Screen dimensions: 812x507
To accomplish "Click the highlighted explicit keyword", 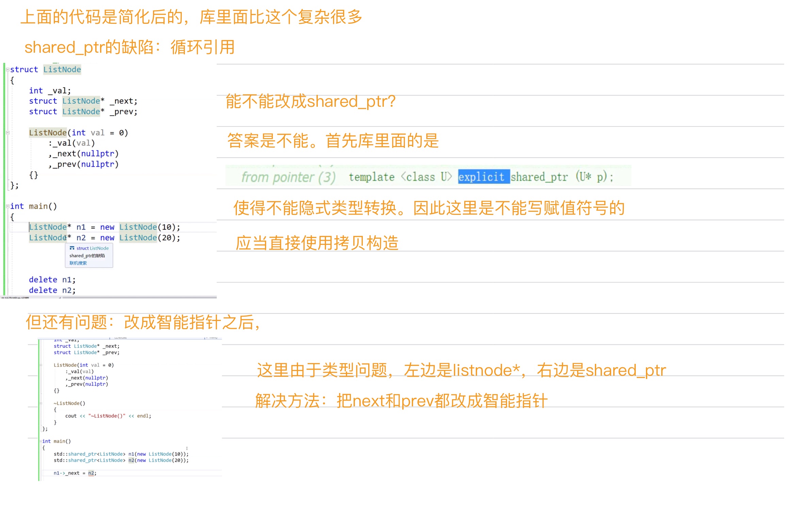I will 483,177.
